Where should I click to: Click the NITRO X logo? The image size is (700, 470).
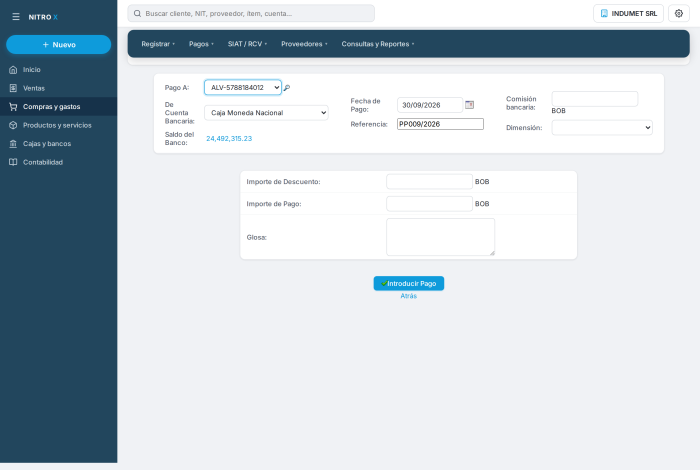point(43,17)
